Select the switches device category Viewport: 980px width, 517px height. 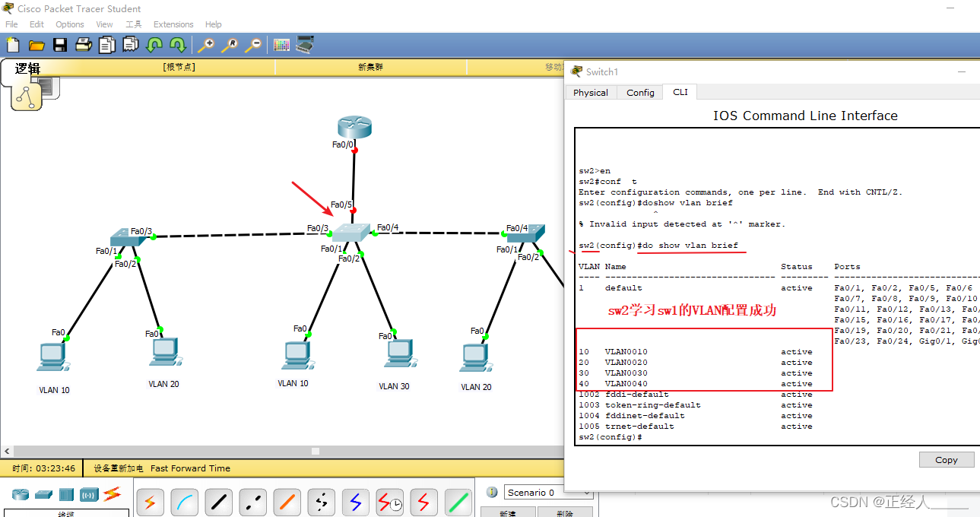point(44,494)
